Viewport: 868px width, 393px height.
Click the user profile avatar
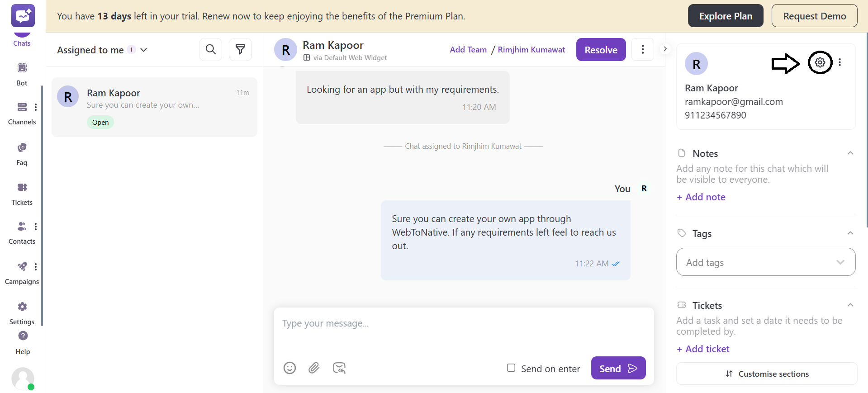[x=23, y=379]
